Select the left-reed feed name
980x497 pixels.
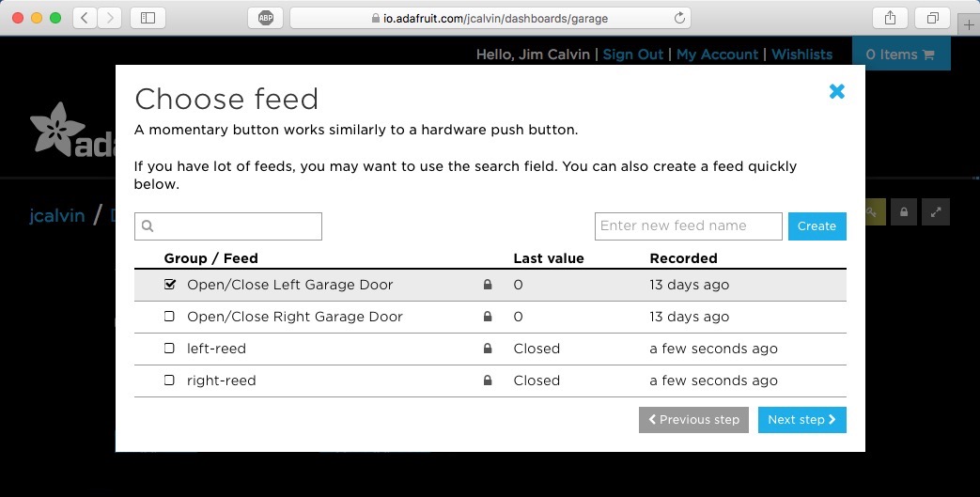click(x=216, y=349)
